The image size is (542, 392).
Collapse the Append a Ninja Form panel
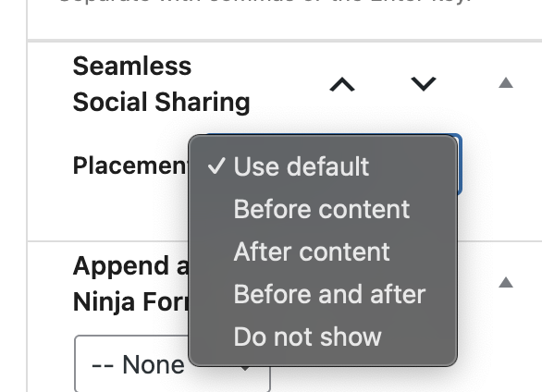[x=506, y=283]
